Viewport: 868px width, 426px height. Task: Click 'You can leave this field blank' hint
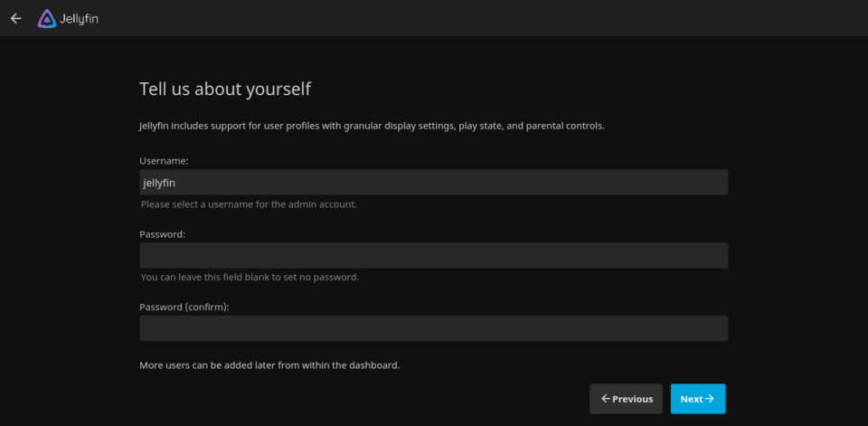tap(250, 277)
